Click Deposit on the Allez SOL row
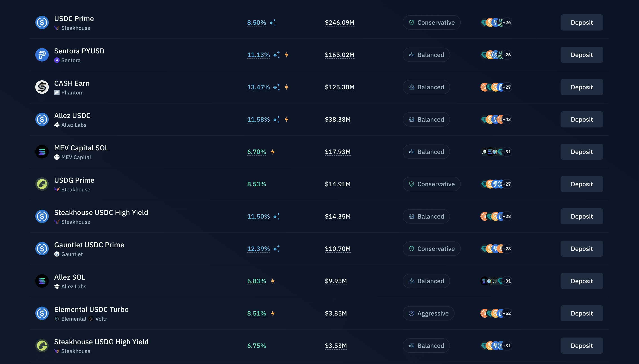 (x=581, y=281)
